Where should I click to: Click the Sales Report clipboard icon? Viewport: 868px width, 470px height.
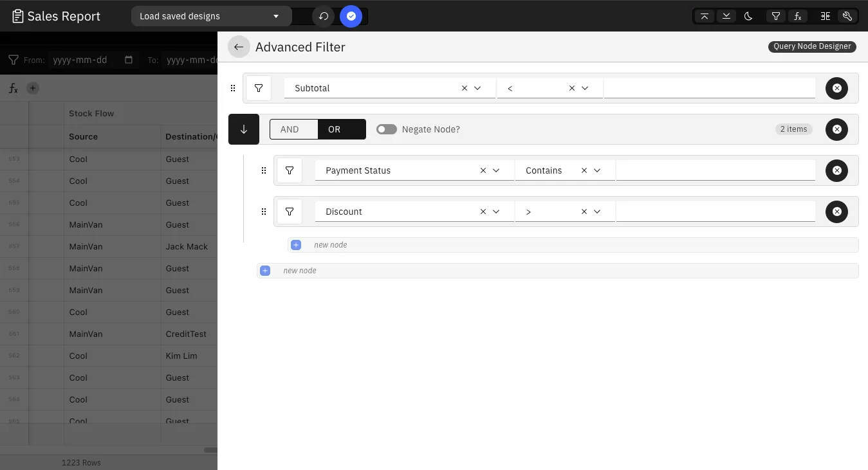[18, 16]
